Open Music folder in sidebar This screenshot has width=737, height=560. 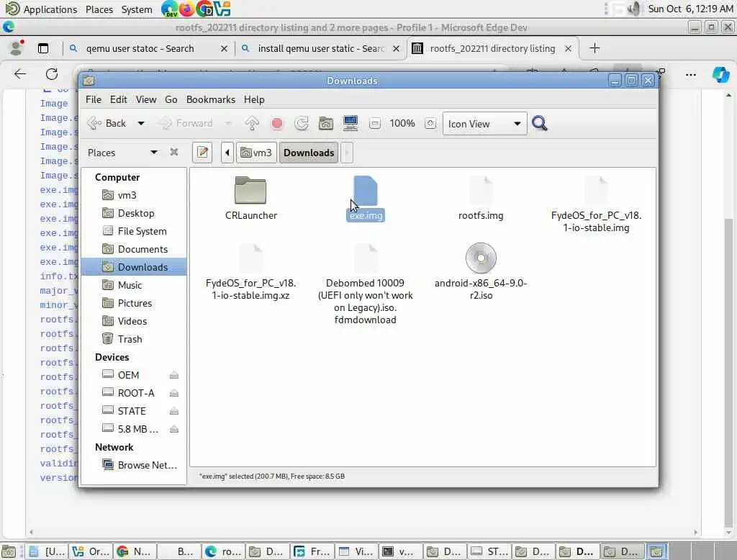134,285
